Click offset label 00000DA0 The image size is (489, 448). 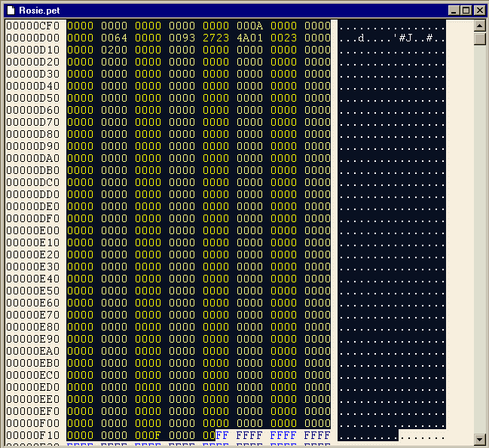[32, 158]
